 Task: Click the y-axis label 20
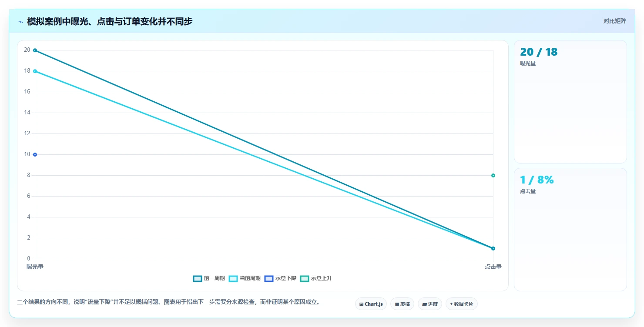pyautogui.click(x=27, y=50)
